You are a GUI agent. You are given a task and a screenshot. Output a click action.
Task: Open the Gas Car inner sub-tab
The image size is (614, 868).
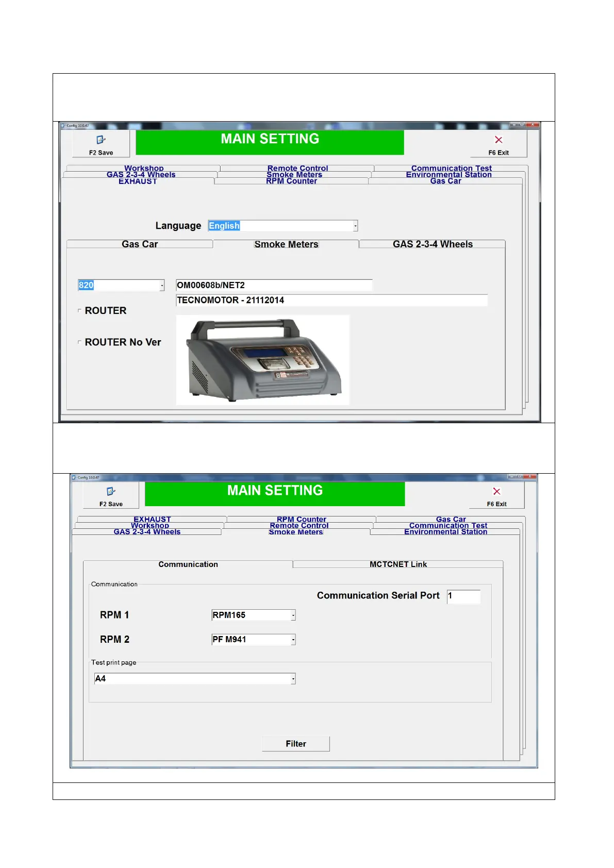click(140, 244)
